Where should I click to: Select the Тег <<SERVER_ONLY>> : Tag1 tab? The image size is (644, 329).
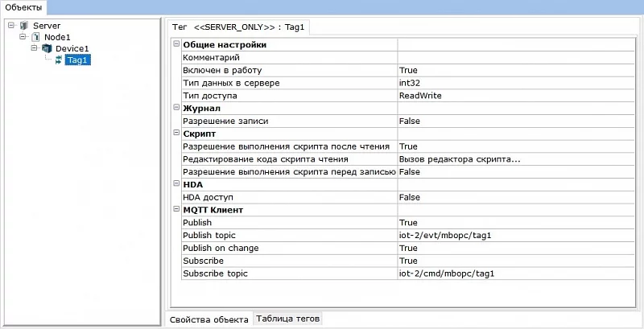[238, 27]
